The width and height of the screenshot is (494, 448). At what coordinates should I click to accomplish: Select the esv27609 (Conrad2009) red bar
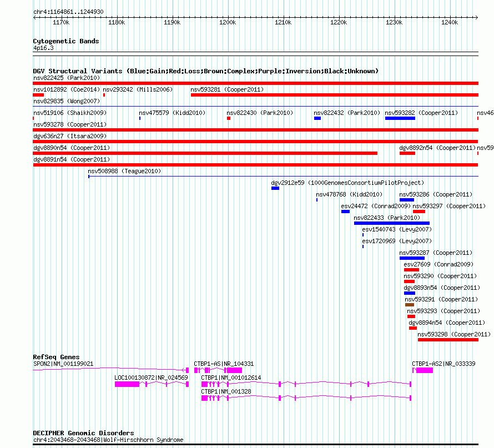411,270
